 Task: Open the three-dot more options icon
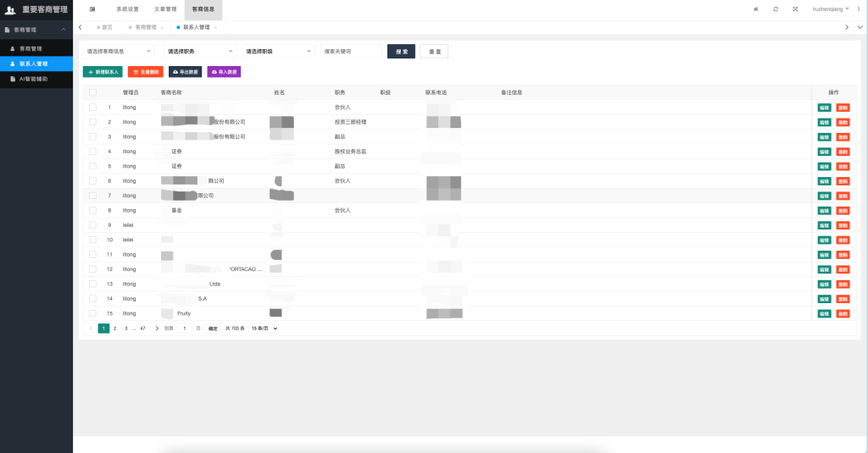pos(858,8)
